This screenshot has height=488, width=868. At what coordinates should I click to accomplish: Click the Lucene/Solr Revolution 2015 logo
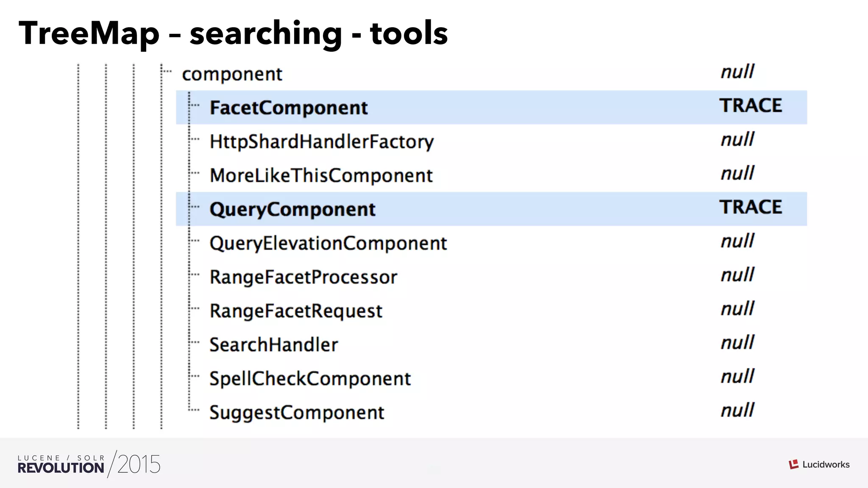pyautogui.click(x=89, y=464)
